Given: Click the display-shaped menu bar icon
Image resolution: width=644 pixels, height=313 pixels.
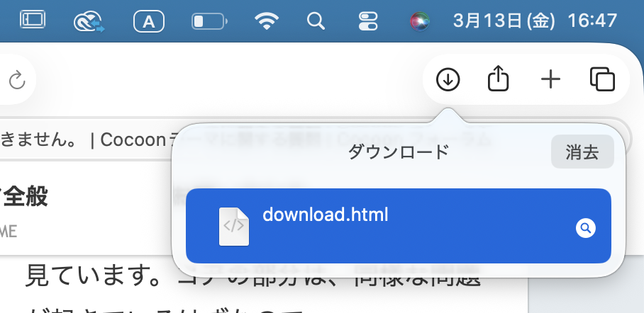Looking at the screenshot, I should coord(33,20).
